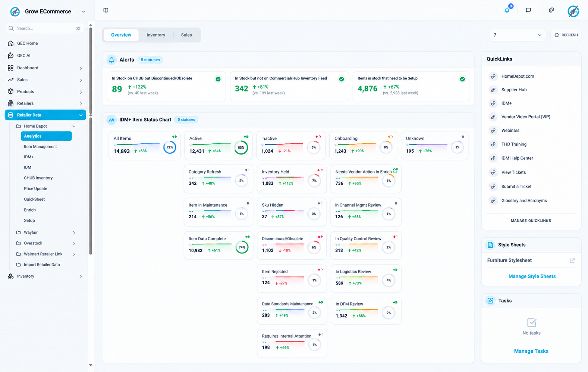The width and height of the screenshot is (588, 372).
Task: Click Active 83% progress ring
Action: 241,147
